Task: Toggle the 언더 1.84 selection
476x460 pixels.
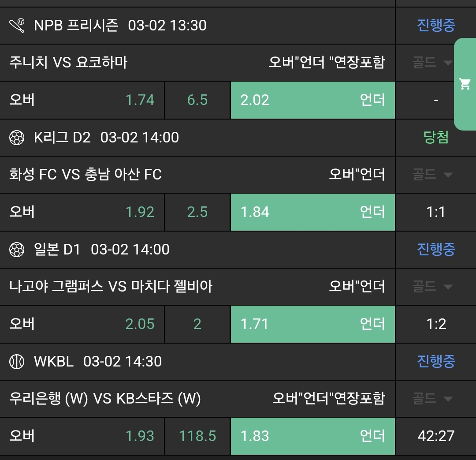Action: coord(312,212)
